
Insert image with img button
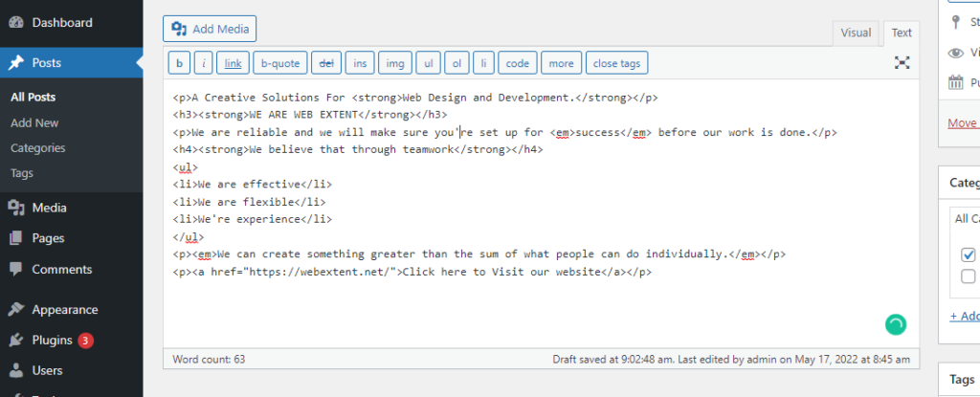point(395,63)
